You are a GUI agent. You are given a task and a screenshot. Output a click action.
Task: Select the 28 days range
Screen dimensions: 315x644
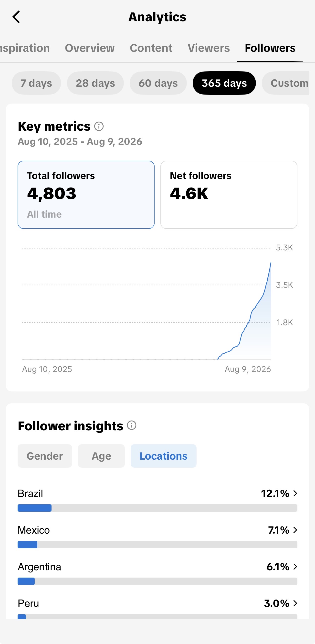pyautogui.click(x=95, y=83)
